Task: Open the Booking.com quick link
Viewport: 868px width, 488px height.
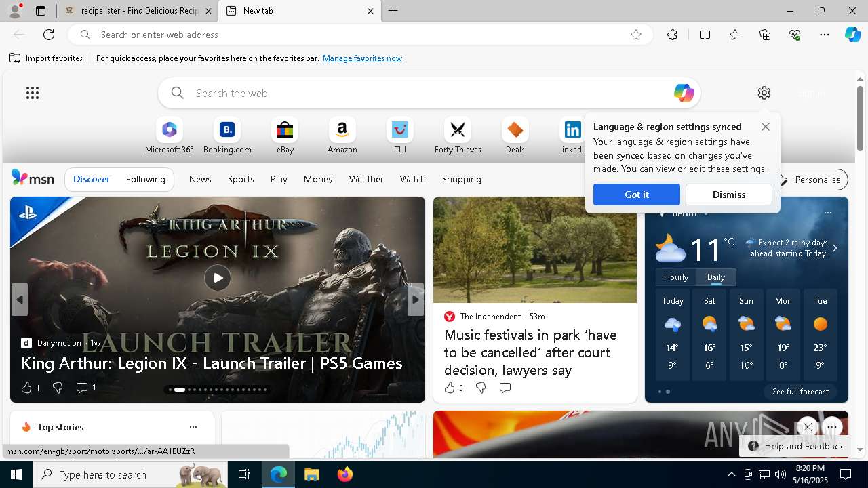Action: pyautogui.click(x=227, y=136)
